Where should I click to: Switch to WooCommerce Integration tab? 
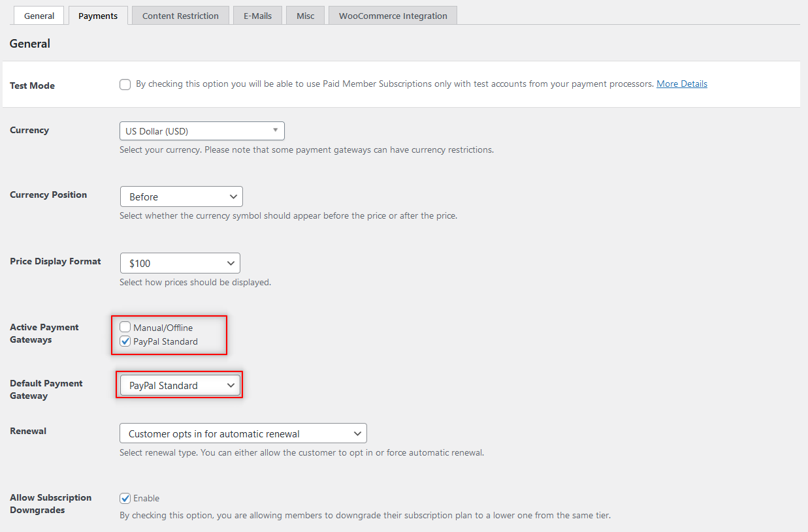click(x=393, y=16)
